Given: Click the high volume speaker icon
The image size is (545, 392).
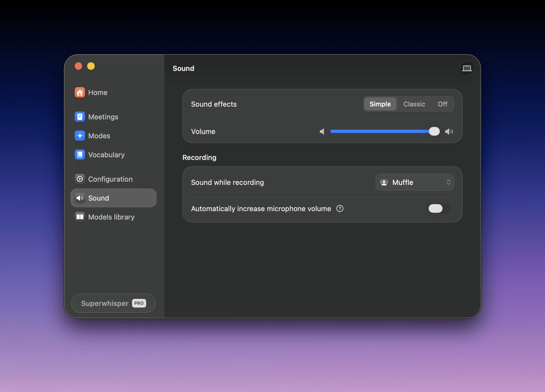Looking at the screenshot, I should pos(449,132).
